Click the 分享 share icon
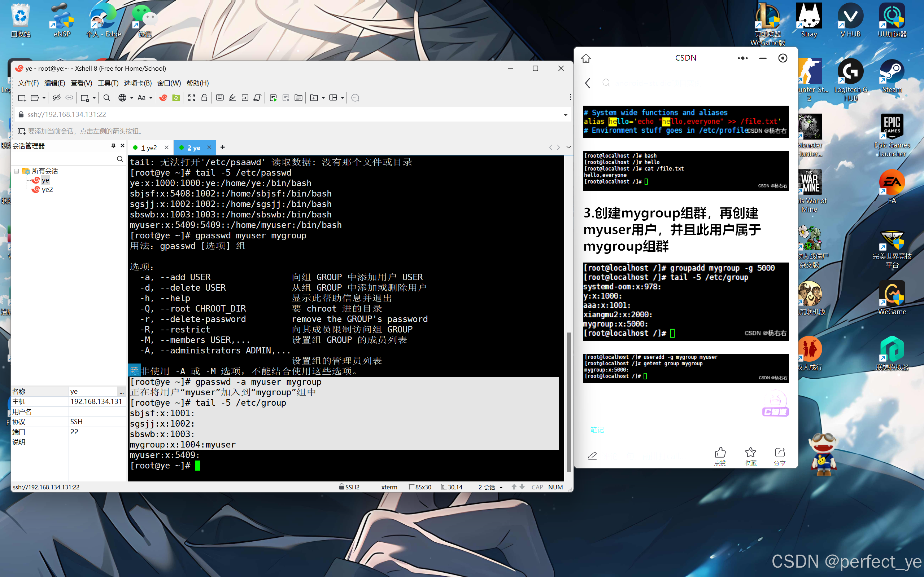The image size is (924, 577). click(x=780, y=453)
